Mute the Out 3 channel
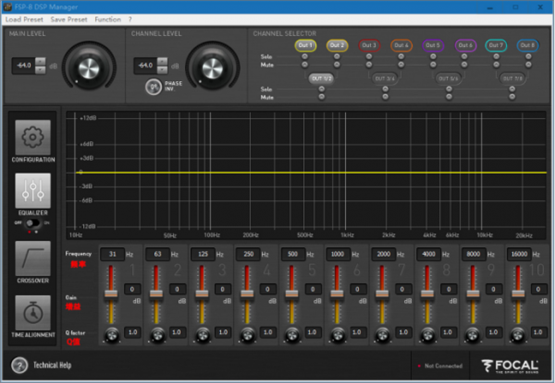The image size is (555, 383). (x=369, y=64)
